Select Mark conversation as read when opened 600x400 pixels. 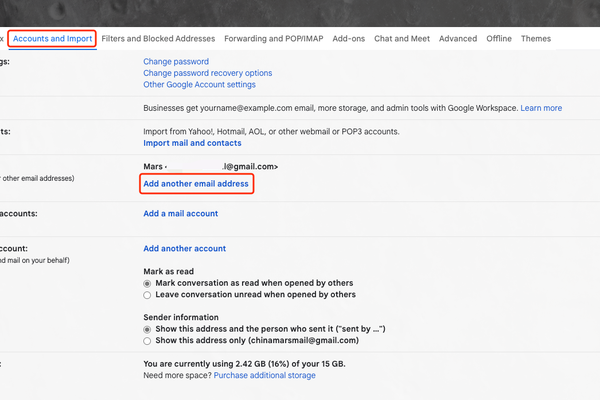click(148, 284)
